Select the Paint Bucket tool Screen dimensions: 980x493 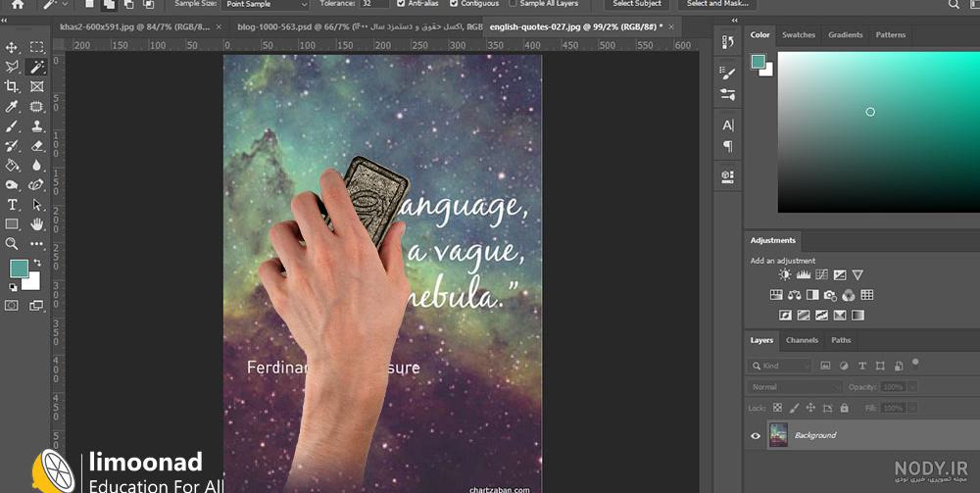point(11,165)
